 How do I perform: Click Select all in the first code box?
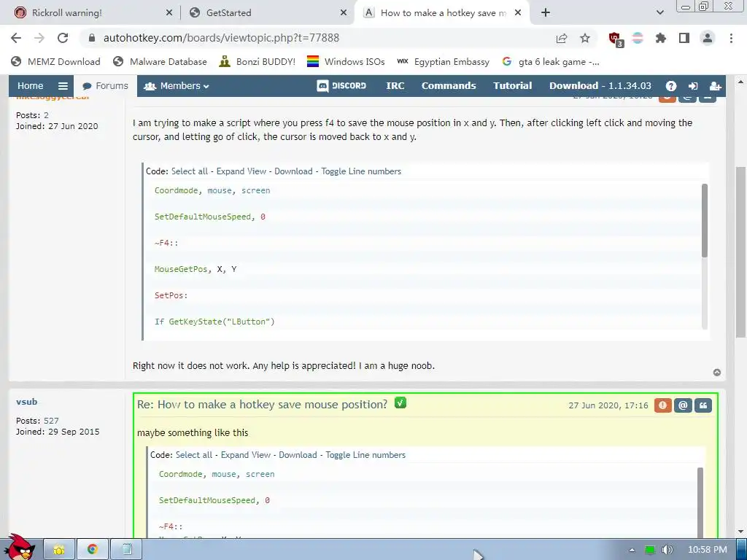pos(190,171)
